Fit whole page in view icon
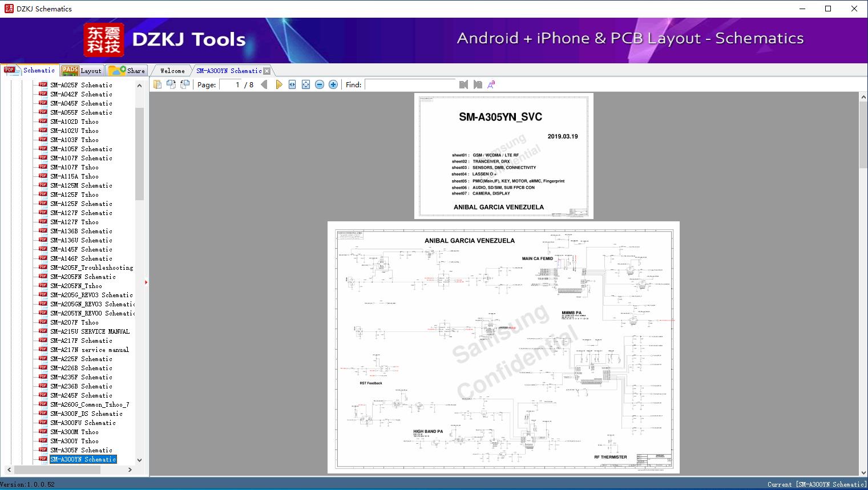Screen dimensions: 868x490 coord(306,84)
